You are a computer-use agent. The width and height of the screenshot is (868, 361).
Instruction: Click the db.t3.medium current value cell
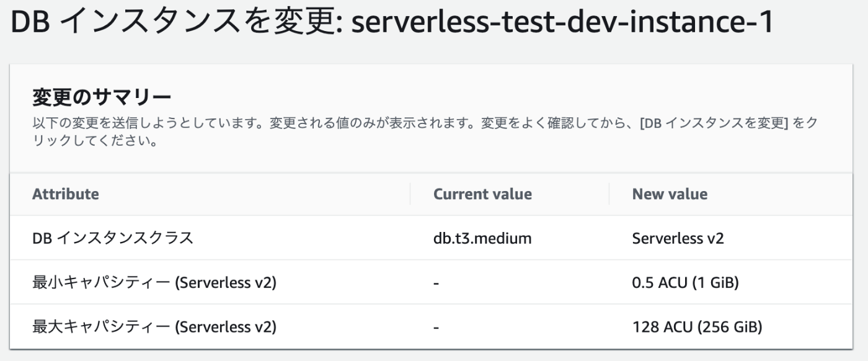click(482, 238)
